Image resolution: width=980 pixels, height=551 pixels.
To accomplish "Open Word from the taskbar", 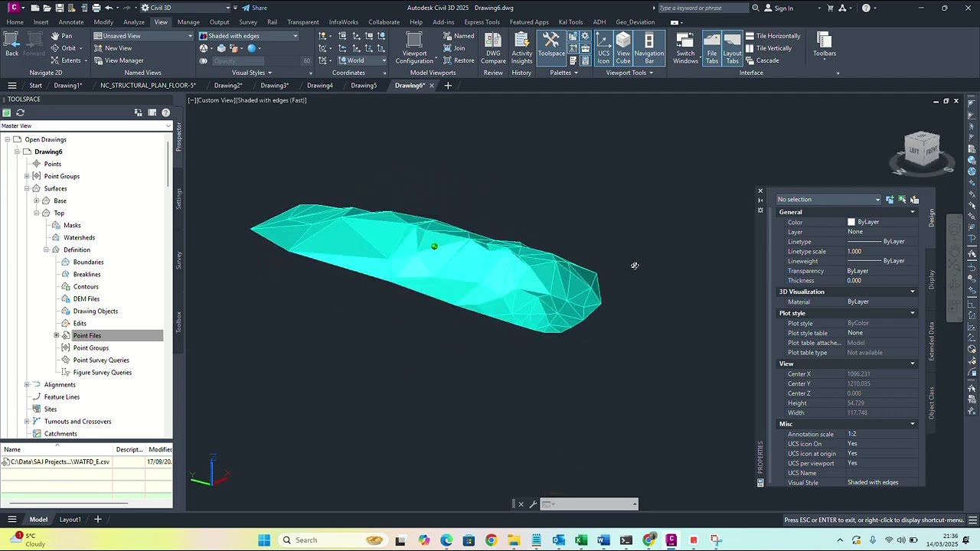I will tap(603, 540).
